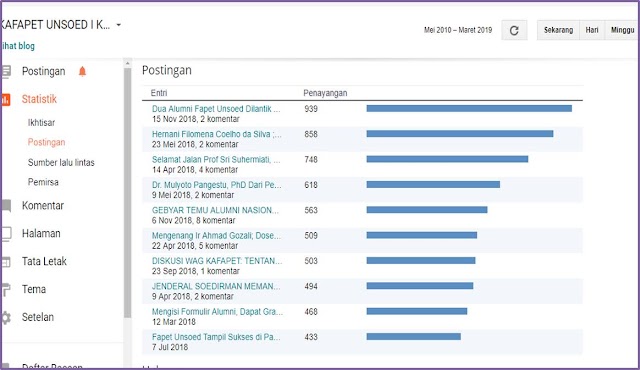Click the 939 views bar
640x370 pixels.
[469, 109]
